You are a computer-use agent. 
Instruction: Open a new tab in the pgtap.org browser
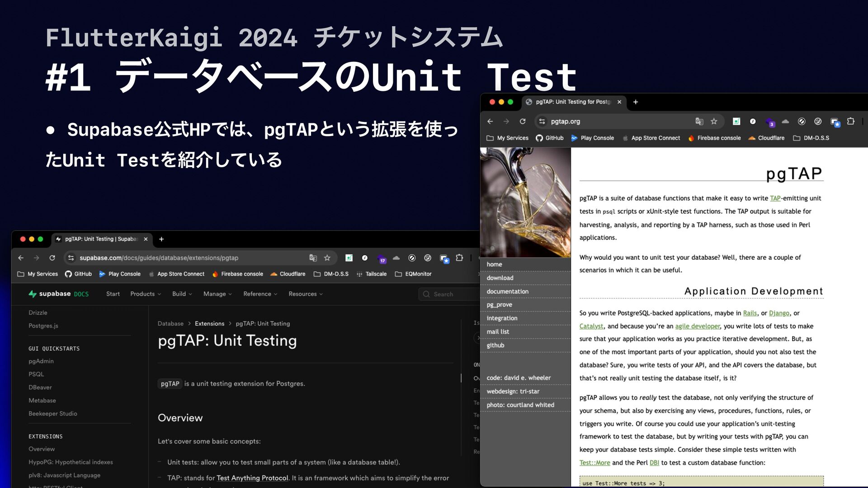pos(636,102)
